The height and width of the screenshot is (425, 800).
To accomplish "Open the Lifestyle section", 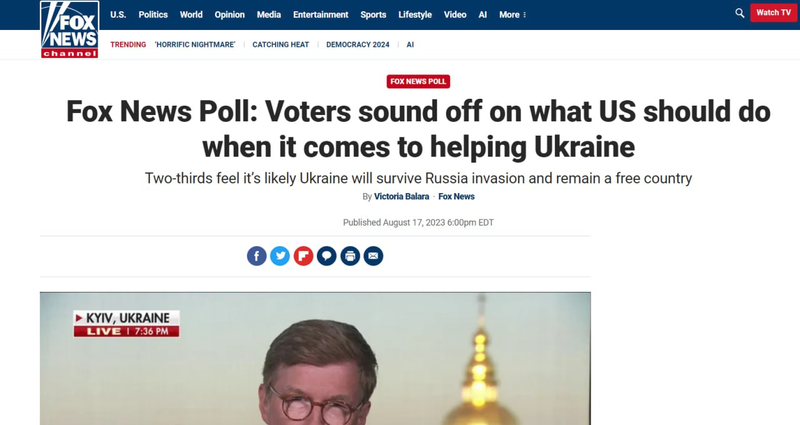I will coord(415,15).
